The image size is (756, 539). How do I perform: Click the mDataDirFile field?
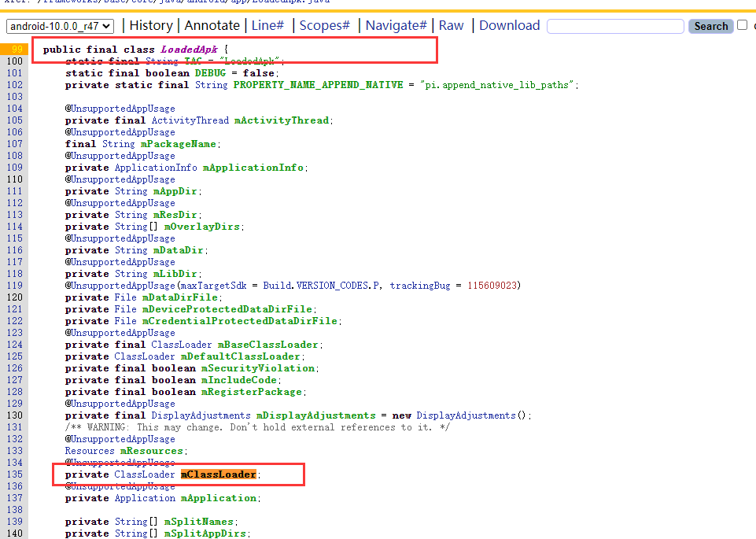coord(180,297)
